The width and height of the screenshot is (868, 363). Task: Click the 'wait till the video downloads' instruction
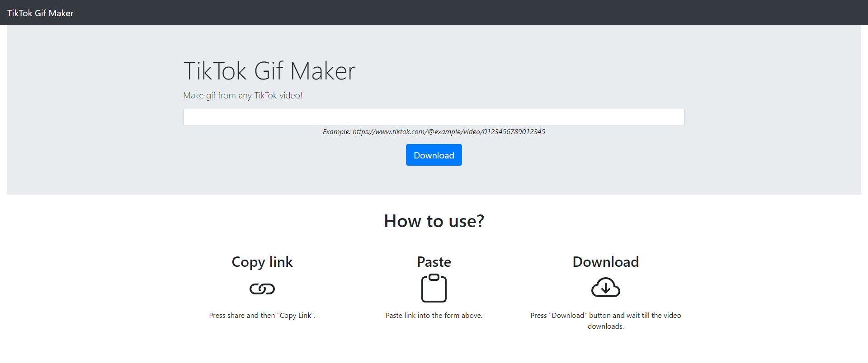[x=606, y=321]
